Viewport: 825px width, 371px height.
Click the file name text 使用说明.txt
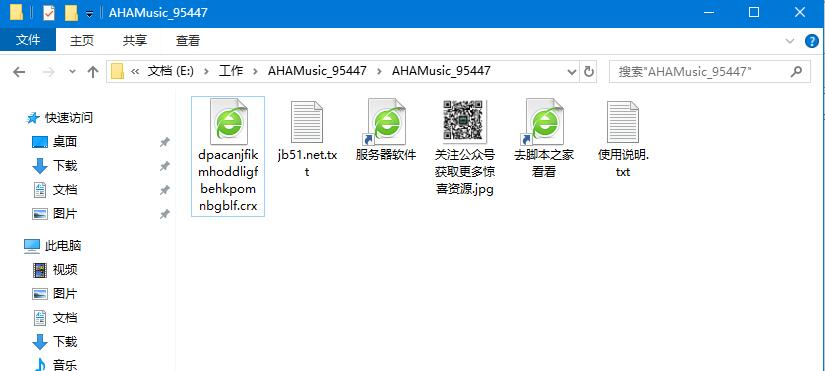tap(623, 163)
